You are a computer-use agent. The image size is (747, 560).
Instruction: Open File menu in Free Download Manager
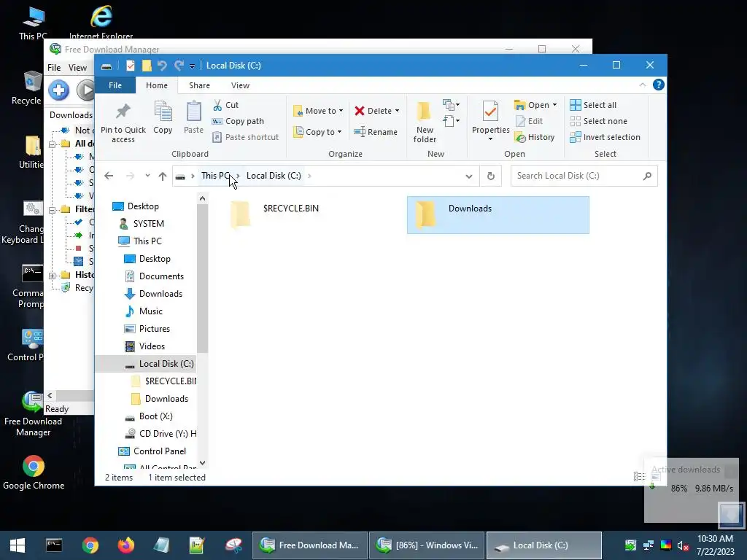(x=54, y=68)
